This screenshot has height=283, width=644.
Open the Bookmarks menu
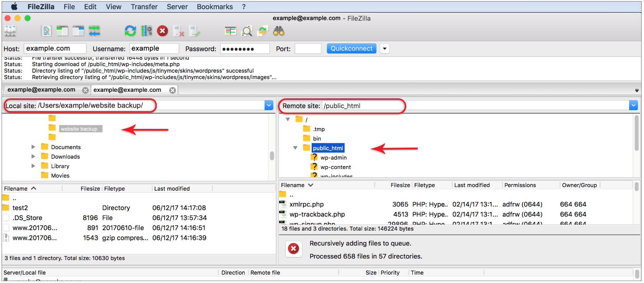pyautogui.click(x=215, y=7)
